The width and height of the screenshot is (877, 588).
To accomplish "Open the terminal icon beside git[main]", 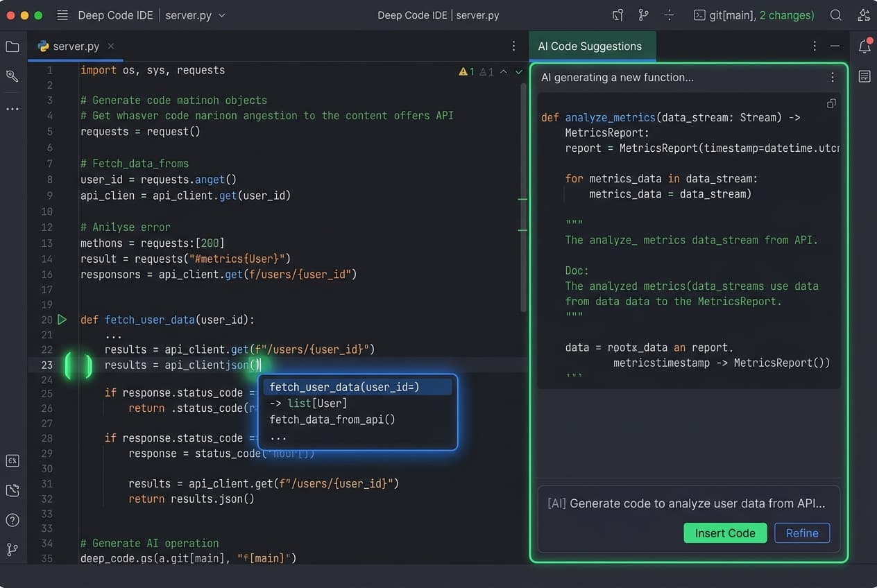I will [x=699, y=15].
